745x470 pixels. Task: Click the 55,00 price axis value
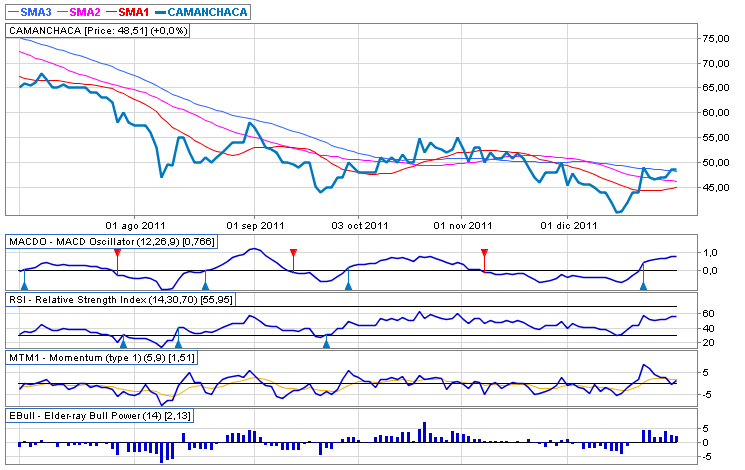click(x=716, y=138)
